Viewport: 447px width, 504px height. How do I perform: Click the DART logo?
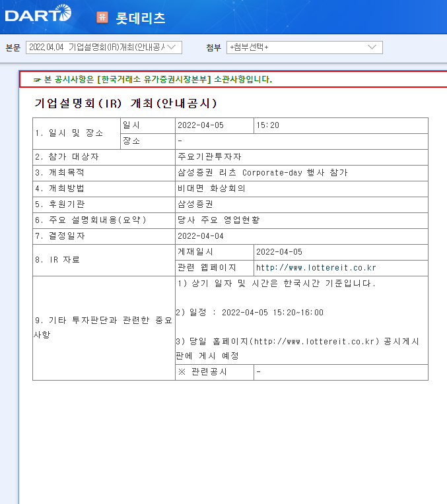(38, 13)
